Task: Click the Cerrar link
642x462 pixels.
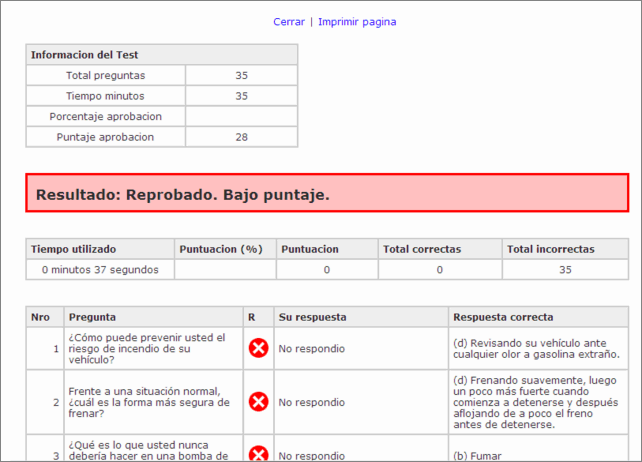Action: [x=288, y=22]
